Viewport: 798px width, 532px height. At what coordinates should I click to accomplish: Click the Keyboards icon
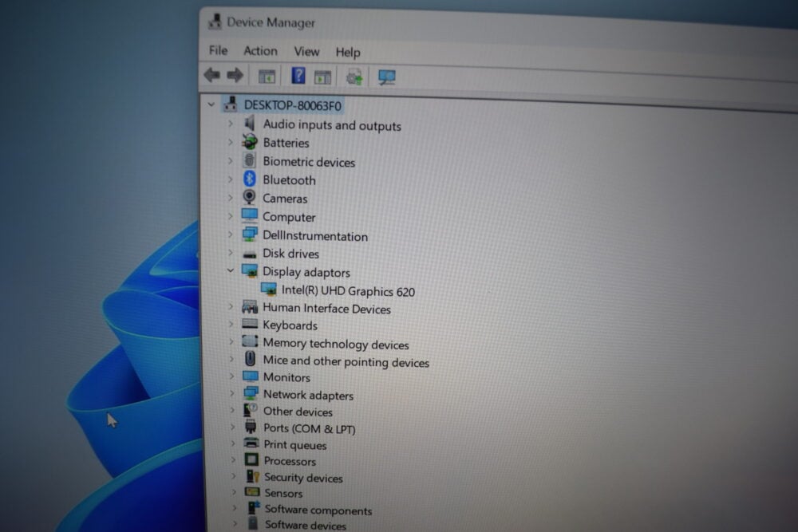(250, 324)
